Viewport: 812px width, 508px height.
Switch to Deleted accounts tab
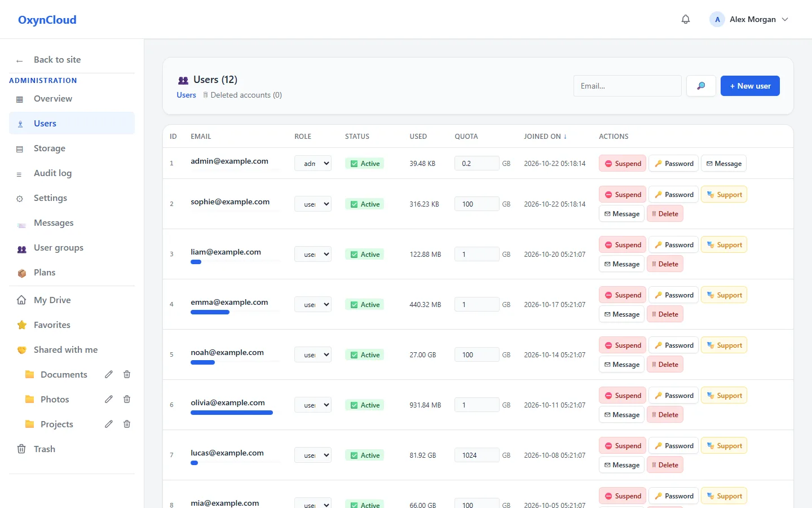click(242, 95)
